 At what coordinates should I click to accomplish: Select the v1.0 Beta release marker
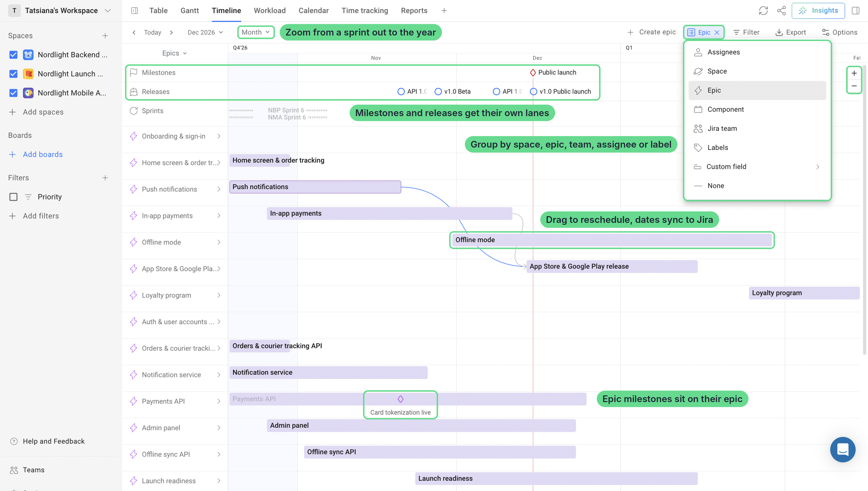pos(438,92)
